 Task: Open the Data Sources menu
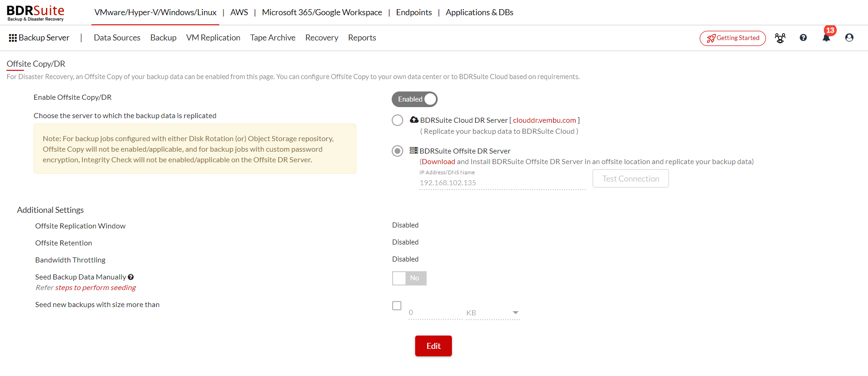117,38
